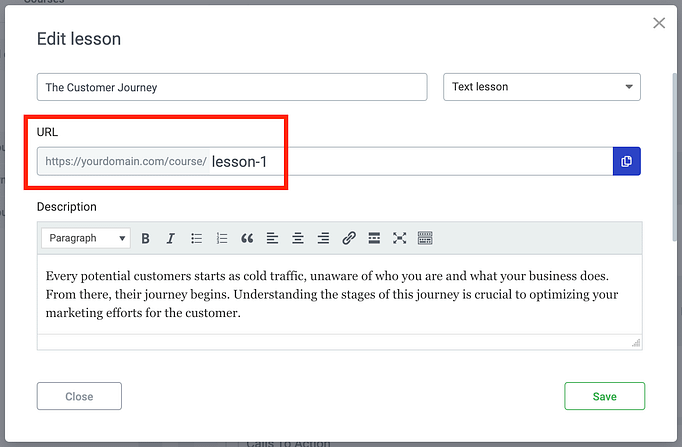Screen dimensions: 682x447
Task: Align text left
Action: 273,238
